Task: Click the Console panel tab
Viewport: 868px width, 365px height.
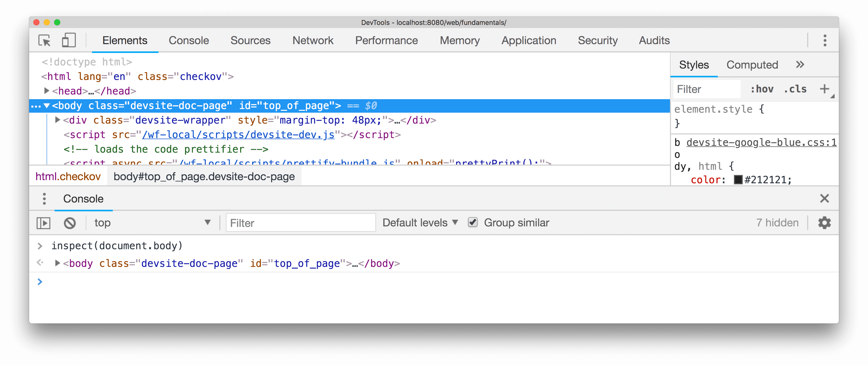Action: (x=189, y=39)
